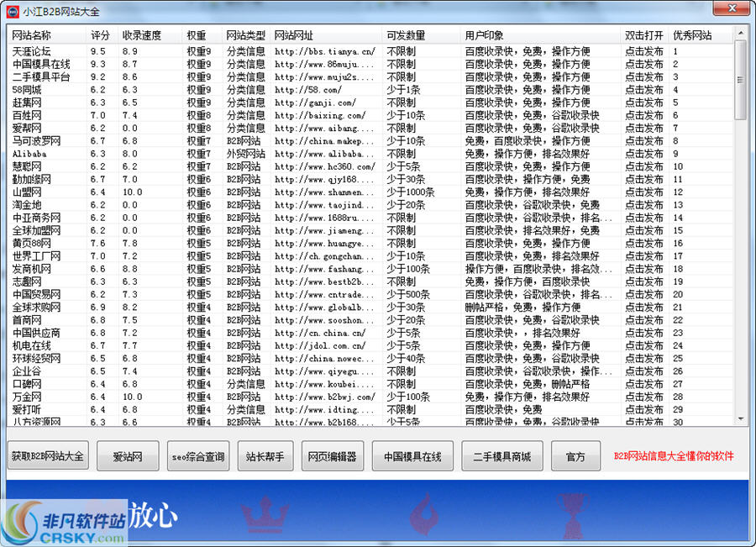Click the 双击打开 column header

(x=644, y=35)
